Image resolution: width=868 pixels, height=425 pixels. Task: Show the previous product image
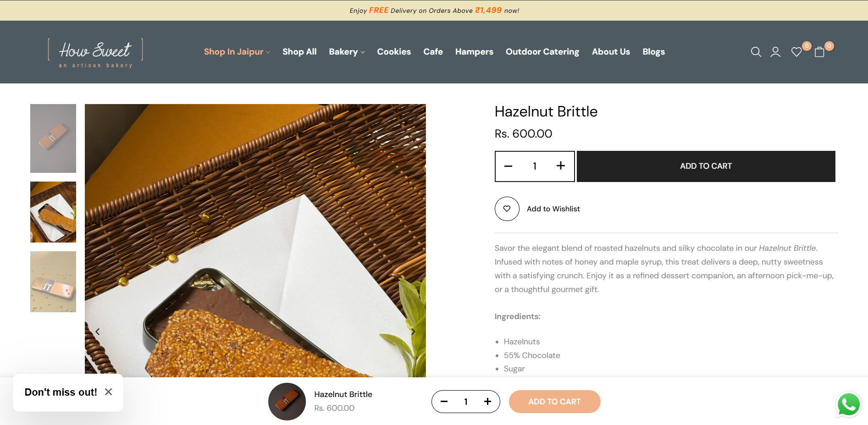[x=98, y=331]
